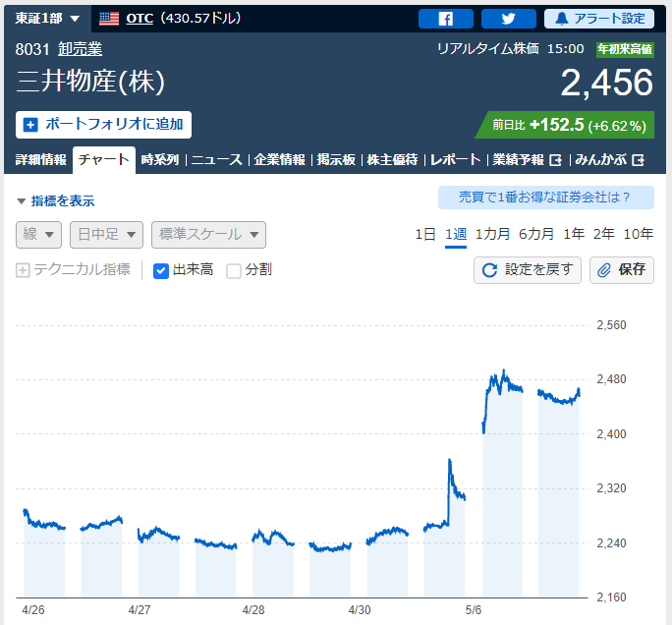Share on Facebook button
The height and width of the screenshot is (625, 672).
tap(446, 19)
